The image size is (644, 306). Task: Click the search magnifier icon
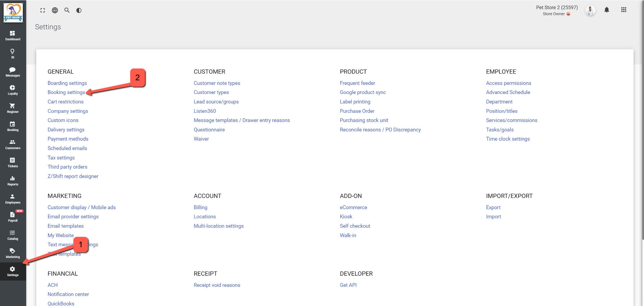tap(67, 10)
